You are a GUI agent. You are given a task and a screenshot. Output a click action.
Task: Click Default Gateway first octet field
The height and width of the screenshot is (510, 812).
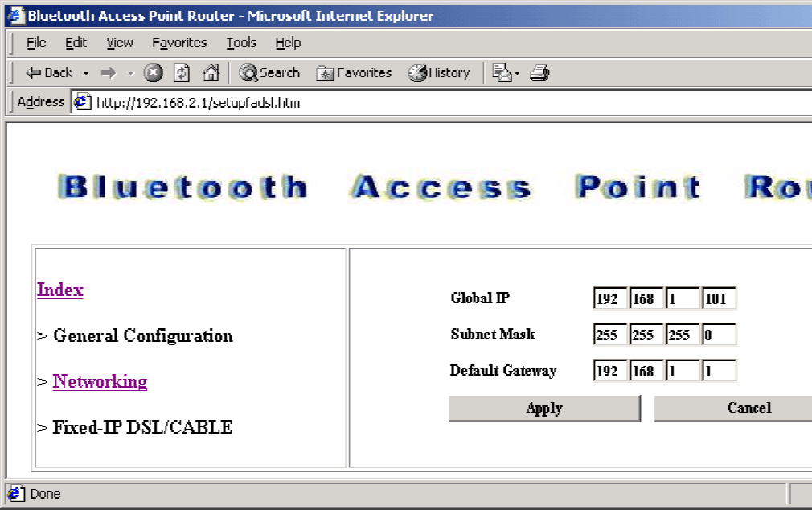610,371
